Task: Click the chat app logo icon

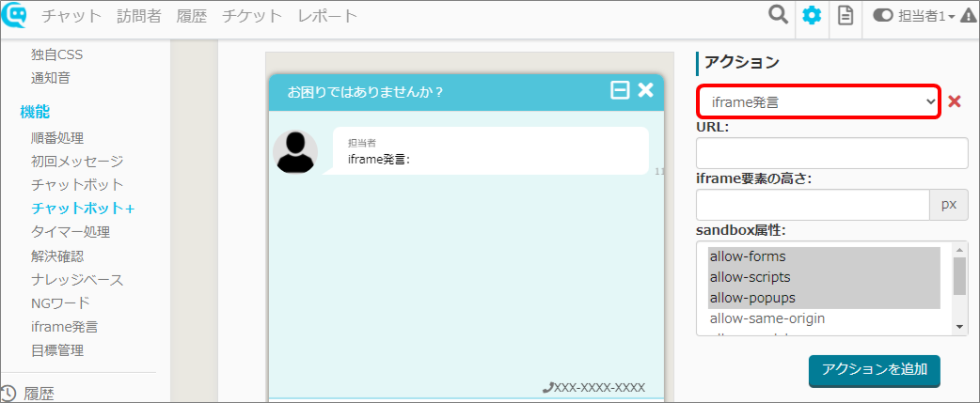Action: [14, 15]
